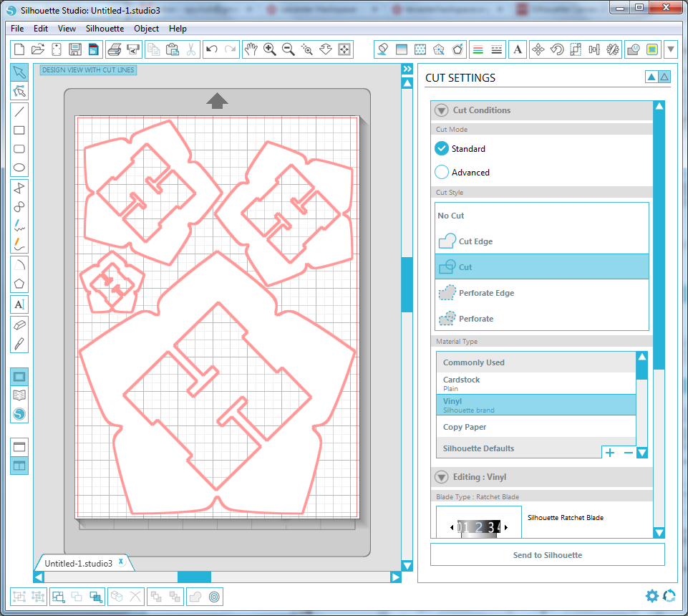Close the Untitled-1.studio3 tab
This screenshot has width=688, height=616.
pos(121,561)
